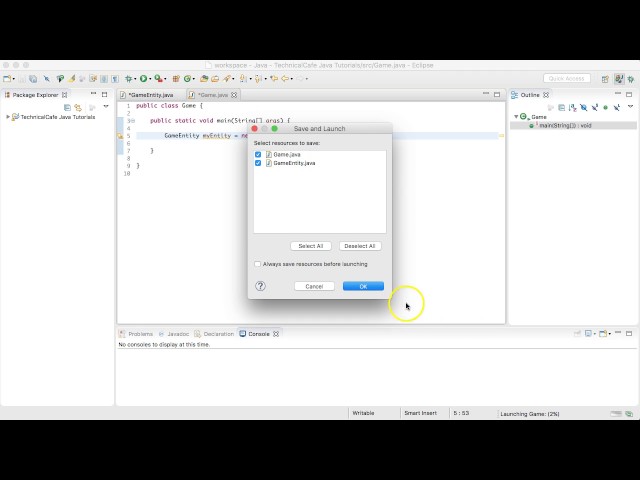Click the Cancel button in dialog
Screen dimensions: 640x480
pos(314,287)
